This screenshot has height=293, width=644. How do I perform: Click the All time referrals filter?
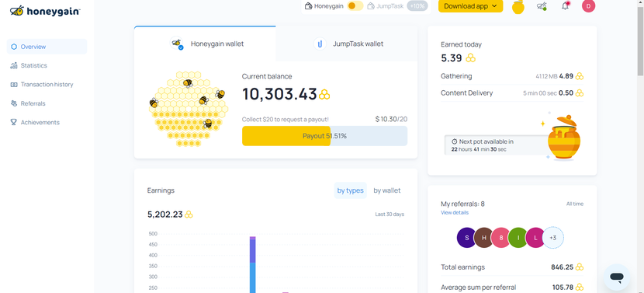(575, 204)
